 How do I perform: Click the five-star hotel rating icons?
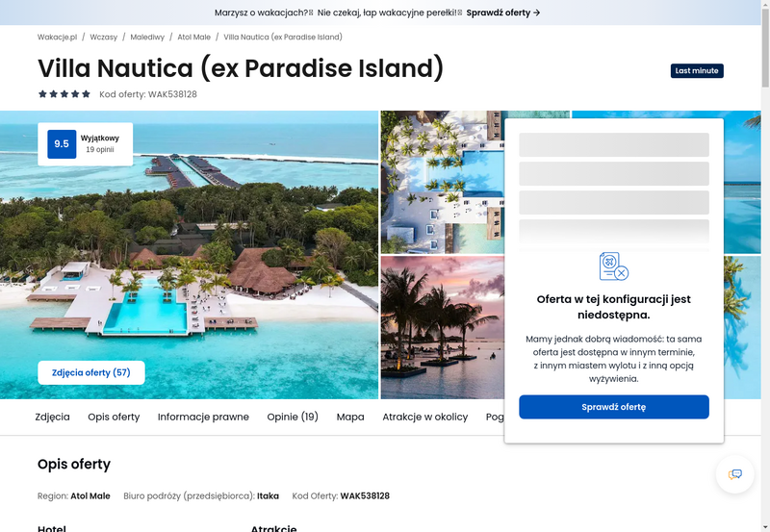coord(64,94)
